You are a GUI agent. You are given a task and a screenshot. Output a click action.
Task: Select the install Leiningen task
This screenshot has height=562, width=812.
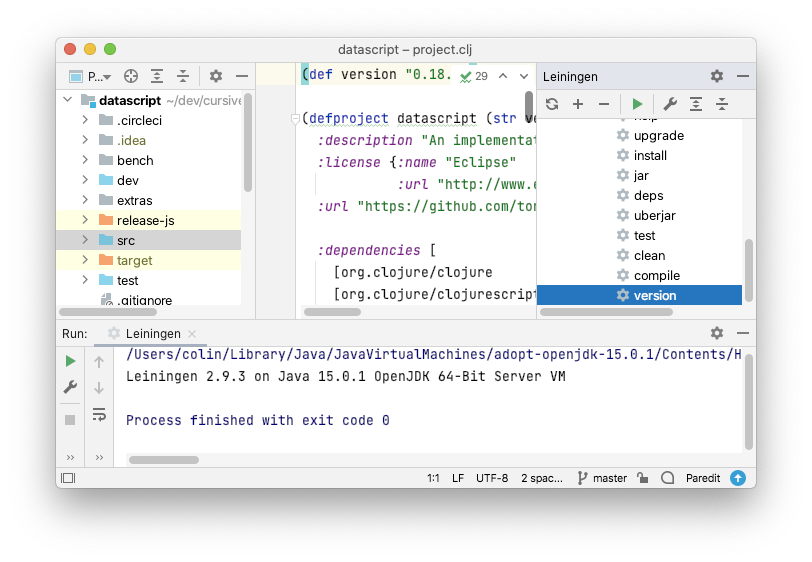pyautogui.click(x=642, y=155)
